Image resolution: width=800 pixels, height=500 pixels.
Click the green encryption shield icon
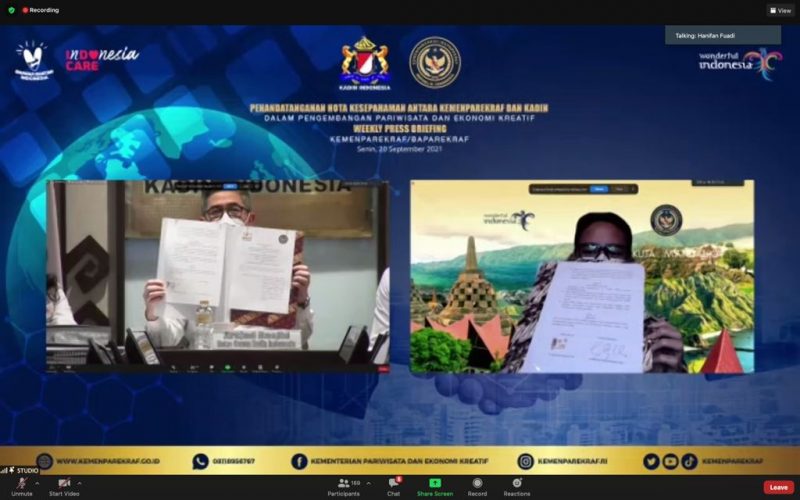11,10
